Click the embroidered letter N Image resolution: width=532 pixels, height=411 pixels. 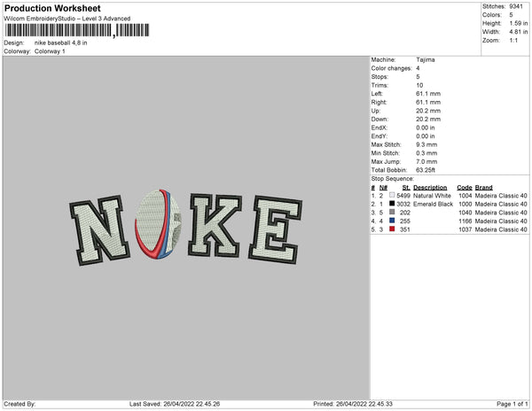point(99,230)
